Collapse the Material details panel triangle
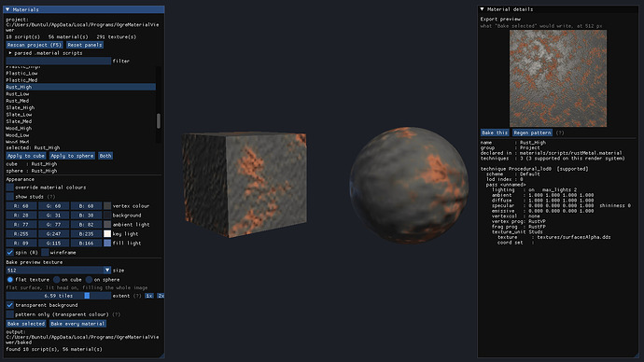644x362 pixels. coord(483,9)
